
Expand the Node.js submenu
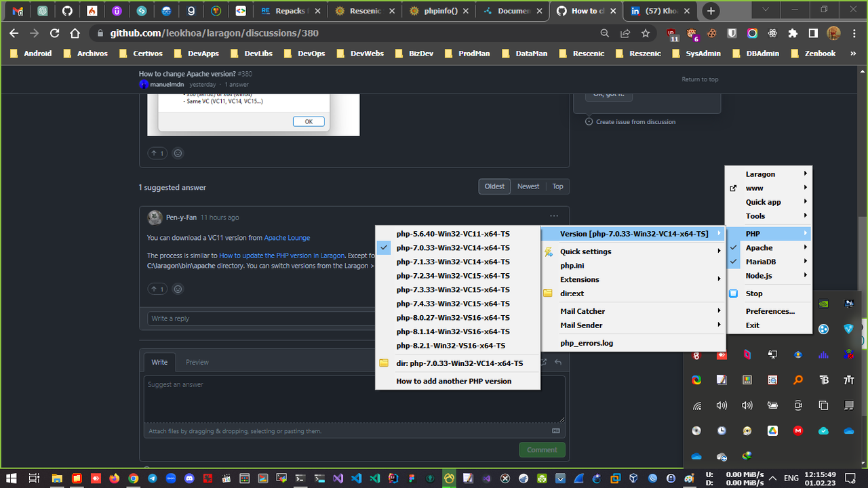click(x=769, y=276)
